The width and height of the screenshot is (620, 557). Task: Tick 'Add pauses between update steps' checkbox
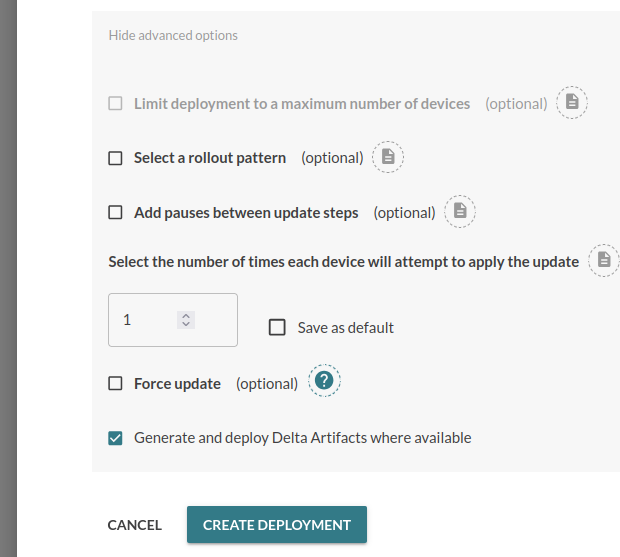115,212
